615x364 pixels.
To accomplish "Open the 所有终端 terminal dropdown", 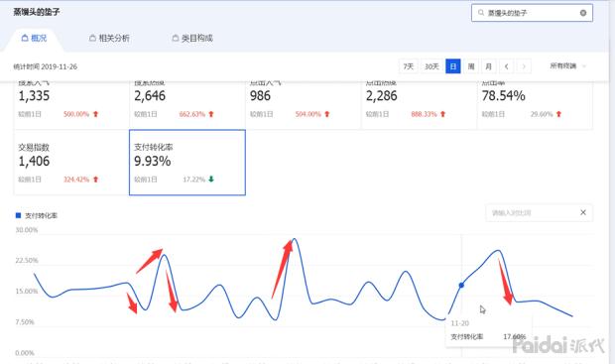I will (x=567, y=65).
